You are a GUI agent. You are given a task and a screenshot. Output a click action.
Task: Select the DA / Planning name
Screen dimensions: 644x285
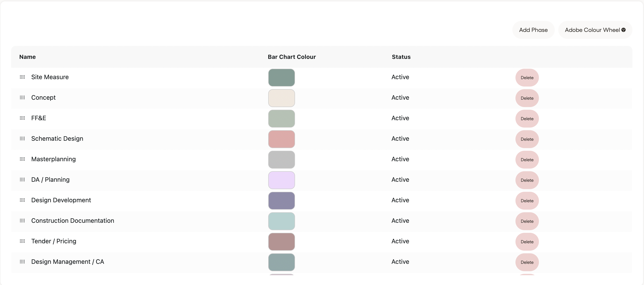tap(50, 179)
